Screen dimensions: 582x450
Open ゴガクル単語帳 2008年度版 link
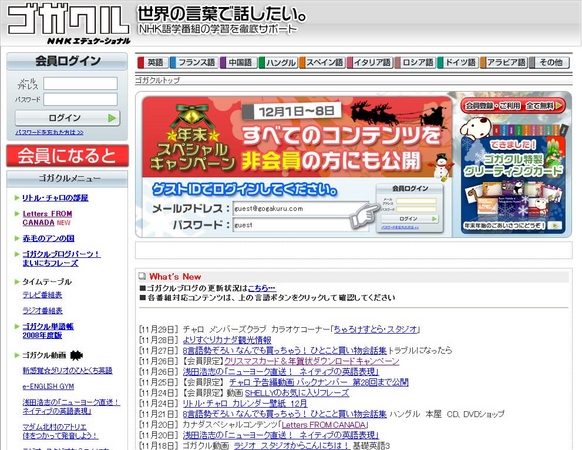48,331
